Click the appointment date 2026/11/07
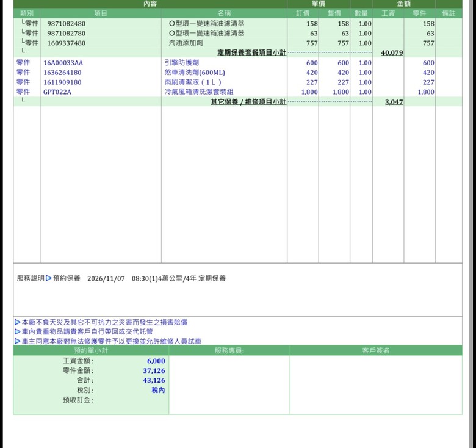 click(x=106, y=279)
